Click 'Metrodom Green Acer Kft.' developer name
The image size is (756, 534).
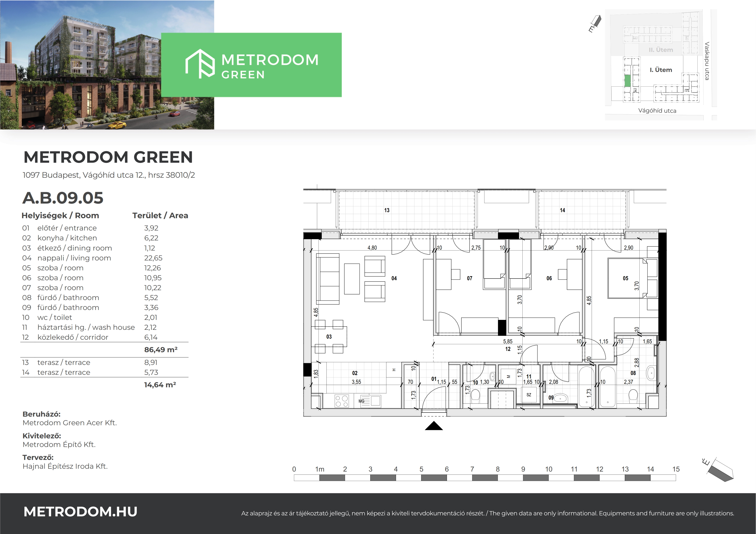70,423
